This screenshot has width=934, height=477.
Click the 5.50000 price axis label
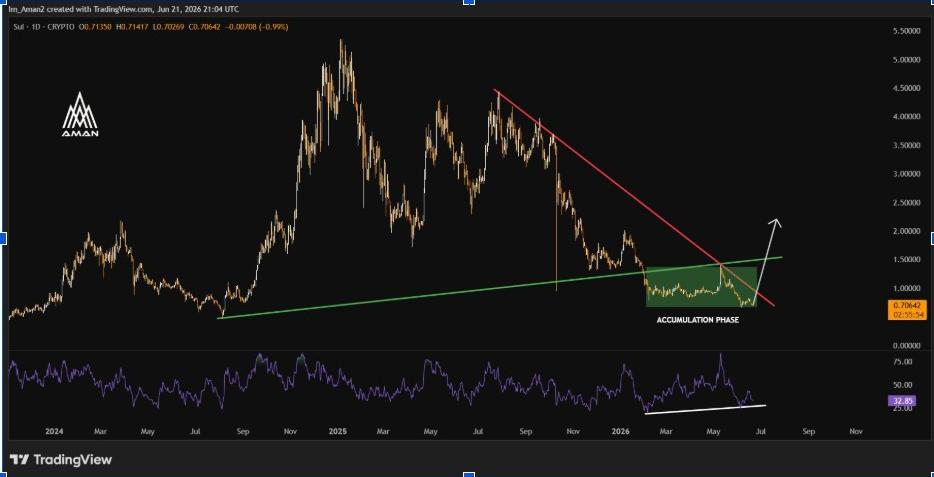pyautogui.click(x=905, y=30)
